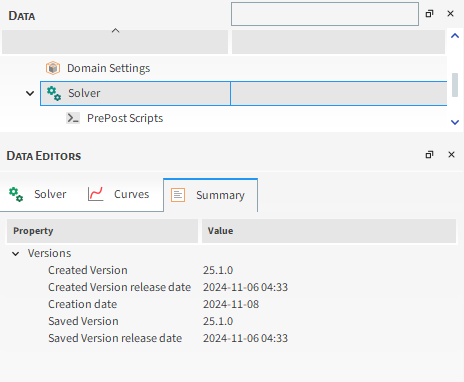The height and width of the screenshot is (382, 464).
Task: Click the scroll down arrow in Data panel
Action: (x=455, y=122)
